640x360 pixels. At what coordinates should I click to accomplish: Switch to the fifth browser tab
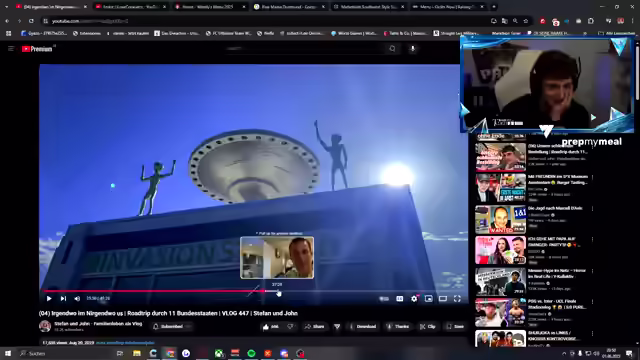click(368, 7)
